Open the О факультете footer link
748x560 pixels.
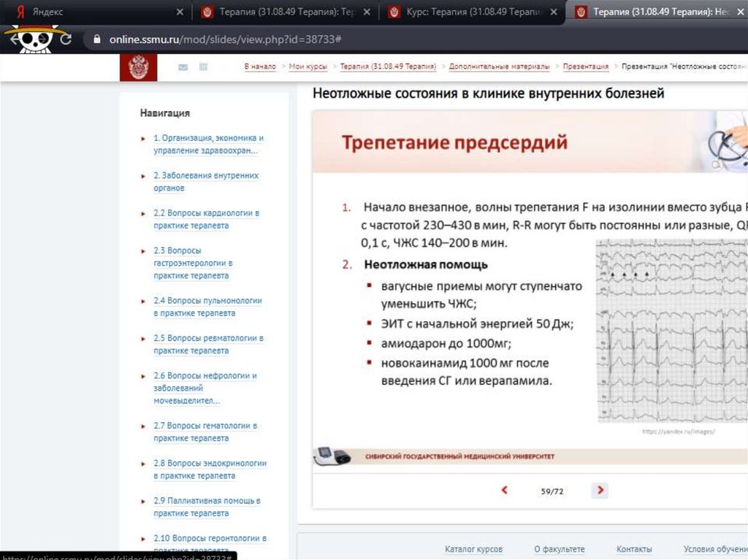click(x=559, y=549)
